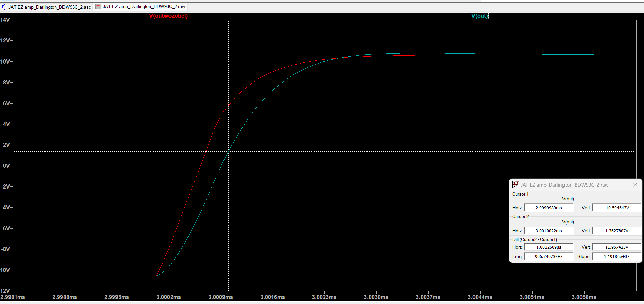644x304 pixels.
Task: Click the waveform icon on second tab
Action: 98,6
